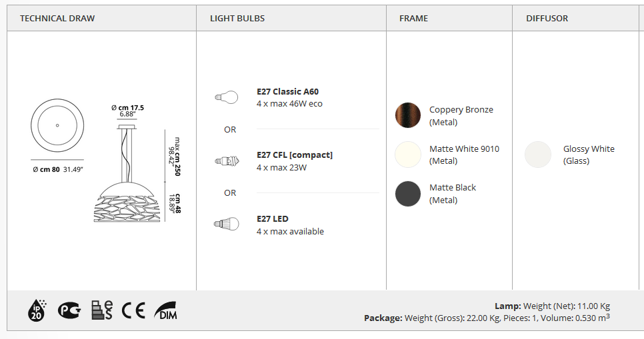Viewport: 644px width, 339px height.
Task: Select the Matte White 9010 frame swatch
Action: (x=408, y=155)
